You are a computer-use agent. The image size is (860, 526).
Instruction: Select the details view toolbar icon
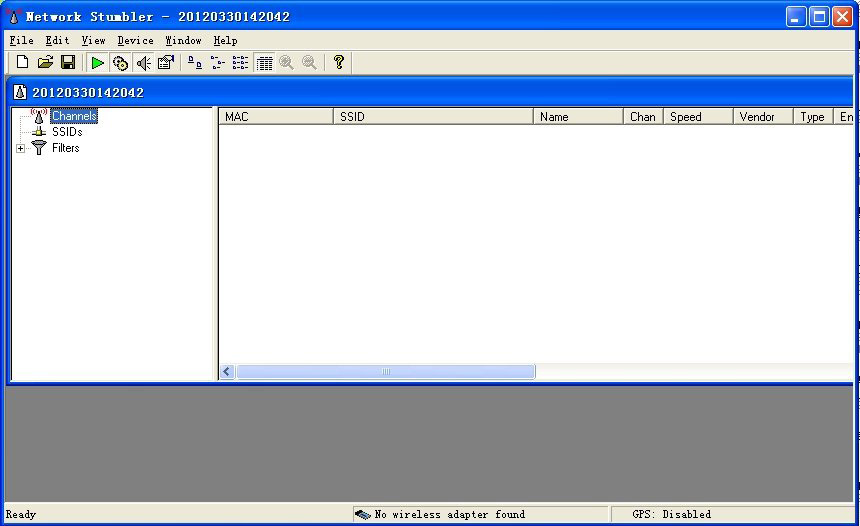tap(264, 63)
